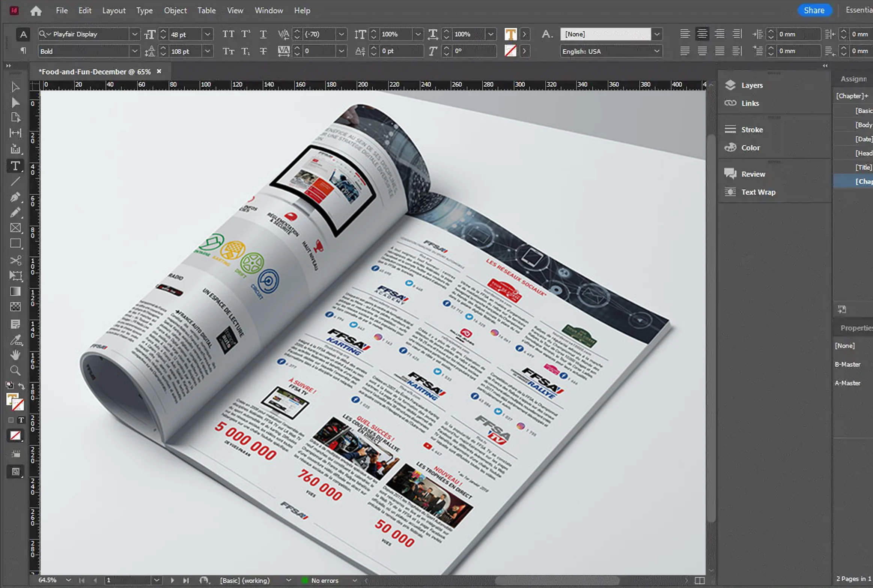Toggle Underline text formatting
This screenshot has height=588, width=873.
[263, 34]
